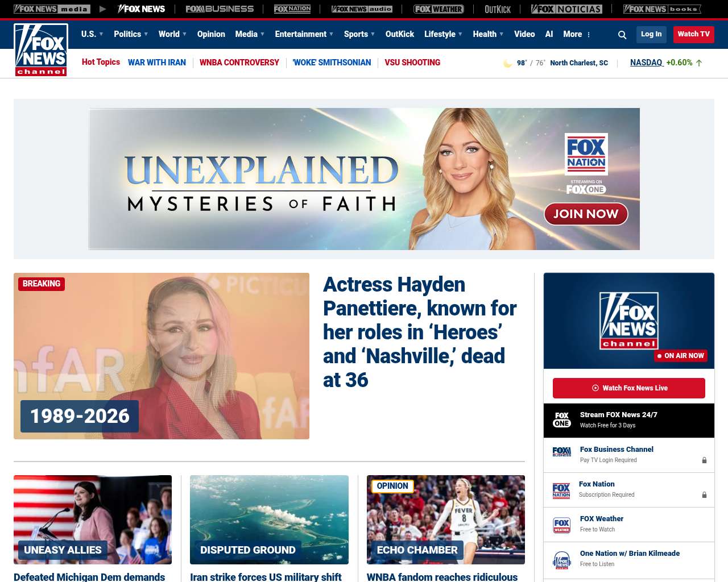Click the North Charleston weather location
The height and width of the screenshot is (582, 728).
click(x=579, y=63)
